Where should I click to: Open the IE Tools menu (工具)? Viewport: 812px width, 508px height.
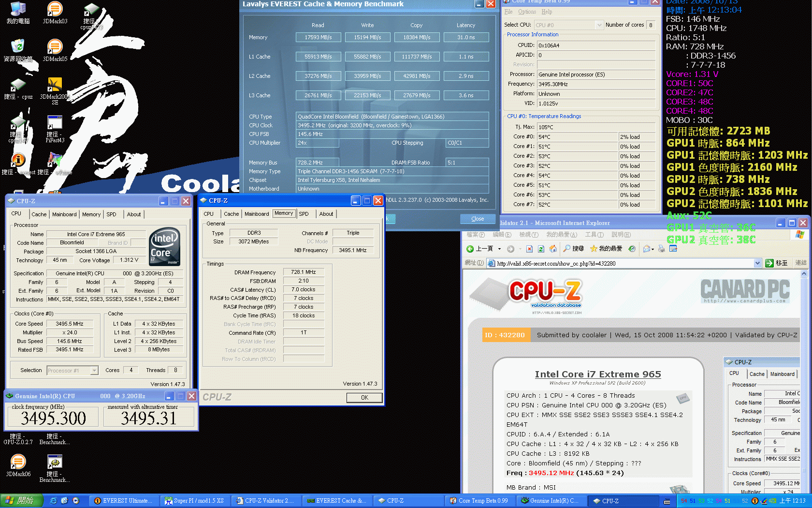(594, 235)
